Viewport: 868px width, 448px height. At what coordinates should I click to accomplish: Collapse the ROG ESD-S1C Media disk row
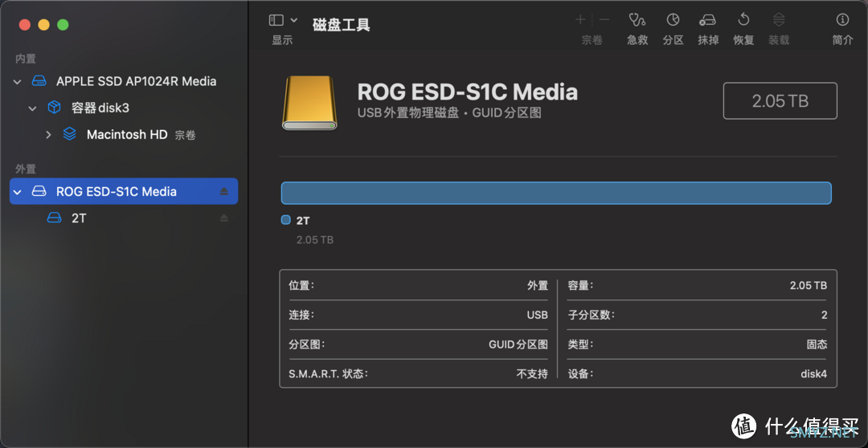17,192
